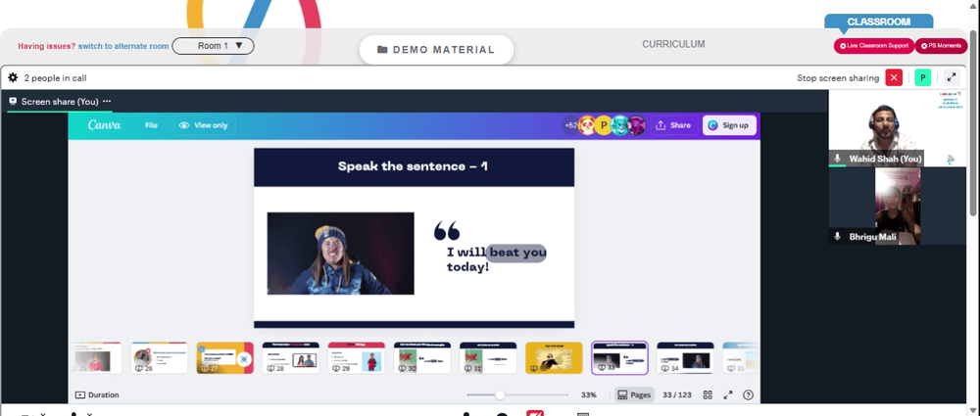Click 'Speak the sentence – 1' heading
980x416 pixels.
(x=414, y=166)
